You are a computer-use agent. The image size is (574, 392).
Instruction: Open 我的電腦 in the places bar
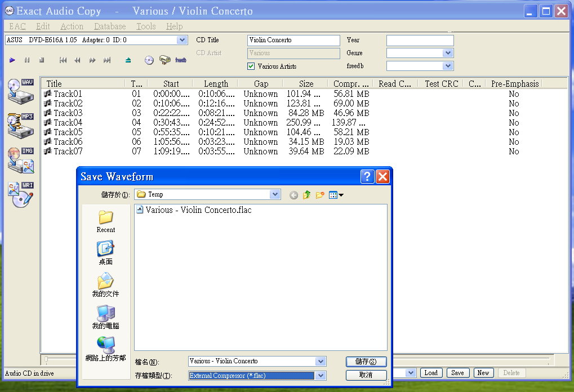coord(106,317)
